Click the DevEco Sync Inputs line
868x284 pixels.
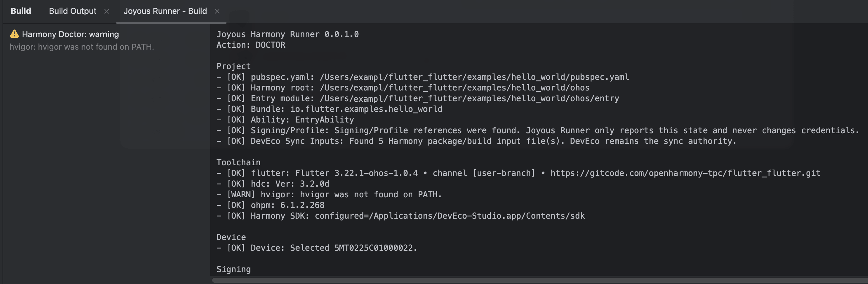pyautogui.click(x=476, y=141)
